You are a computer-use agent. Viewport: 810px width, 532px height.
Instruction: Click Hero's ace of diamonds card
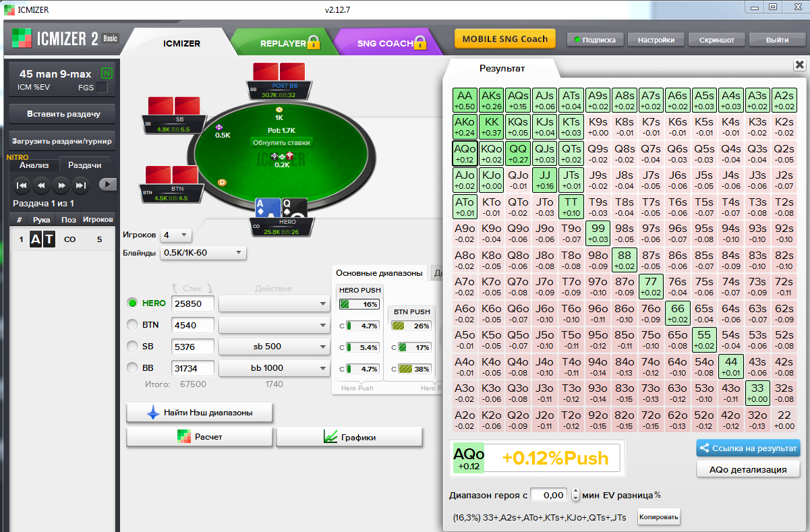click(x=268, y=209)
